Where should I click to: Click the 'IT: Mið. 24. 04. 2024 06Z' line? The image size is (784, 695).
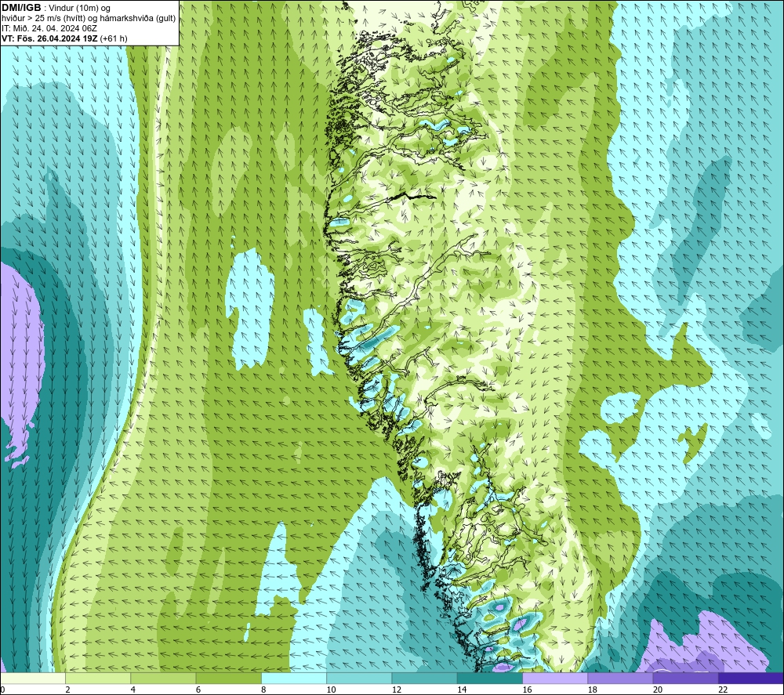(x=49, y=28)
